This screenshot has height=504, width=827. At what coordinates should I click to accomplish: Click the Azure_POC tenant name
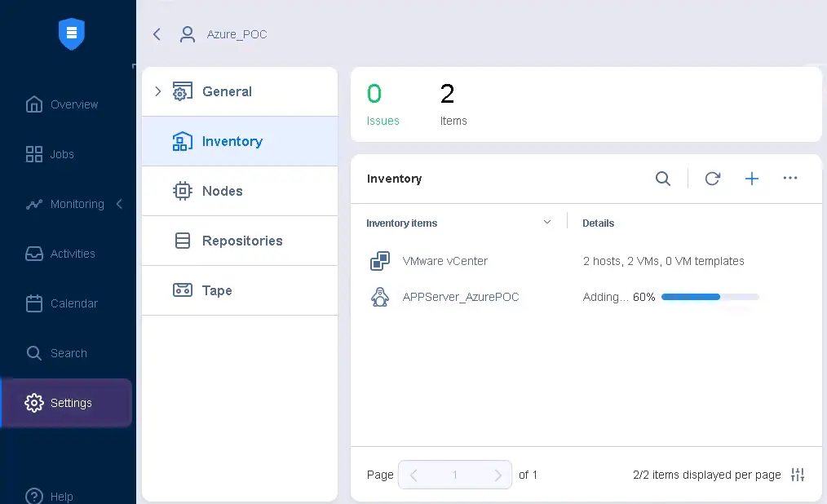point(237,34)
